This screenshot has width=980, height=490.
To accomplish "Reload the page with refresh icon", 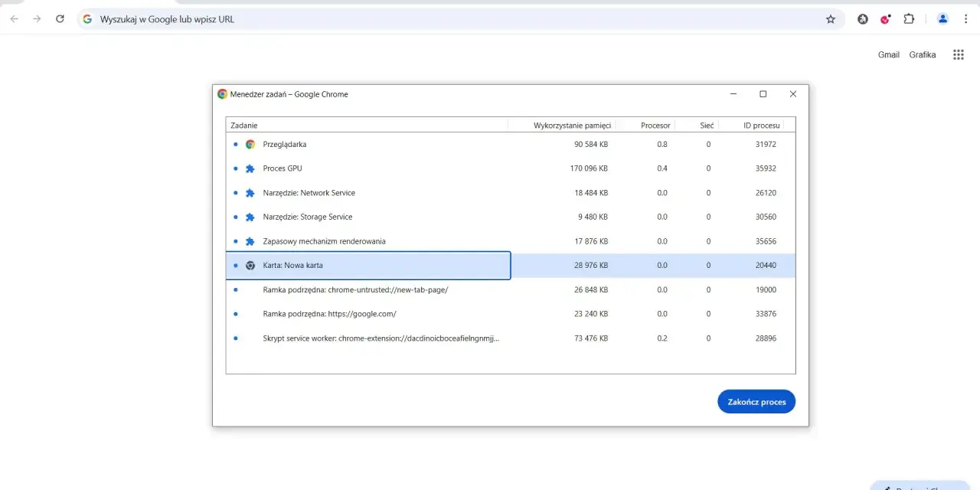I will pos(60,19).
